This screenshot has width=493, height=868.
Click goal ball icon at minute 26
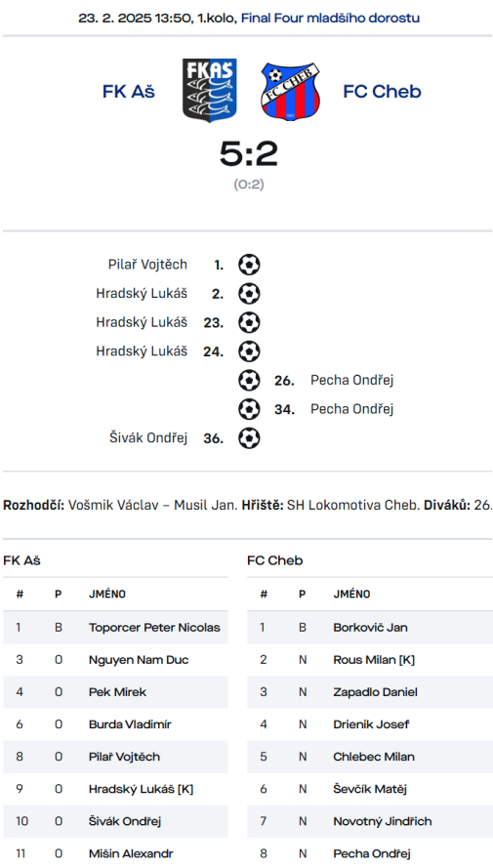[249, 381]
